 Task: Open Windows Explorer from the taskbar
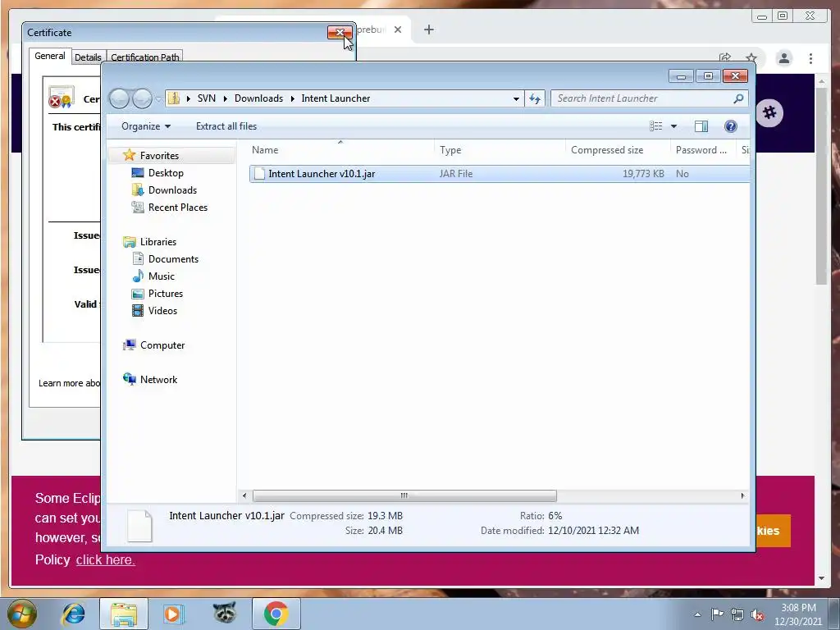tap(124, 614)
